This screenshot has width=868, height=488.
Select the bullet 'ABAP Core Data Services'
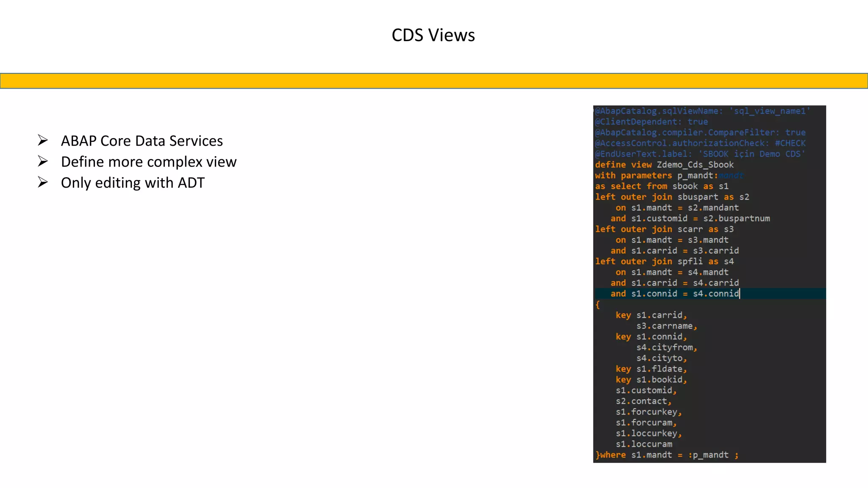[142, 141]
